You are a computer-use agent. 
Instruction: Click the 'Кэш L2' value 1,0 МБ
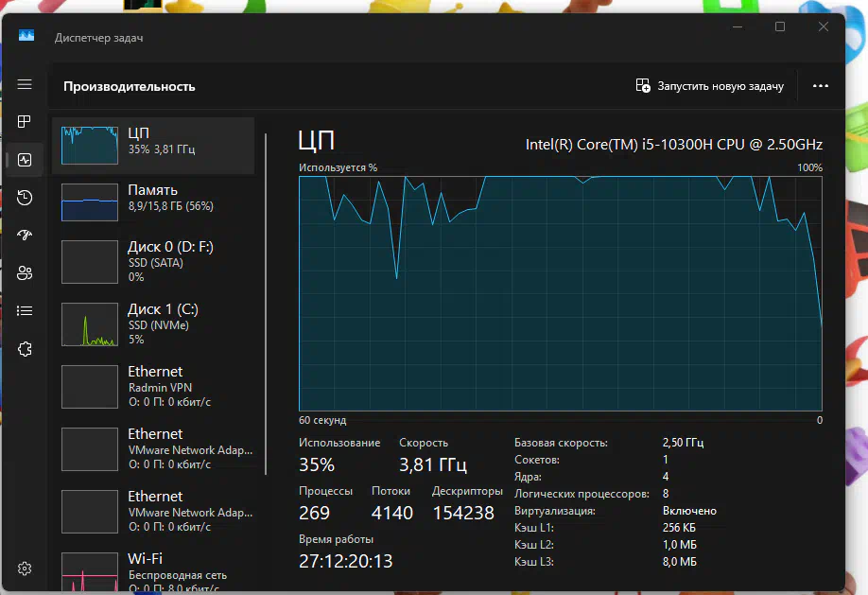point(679,545)
